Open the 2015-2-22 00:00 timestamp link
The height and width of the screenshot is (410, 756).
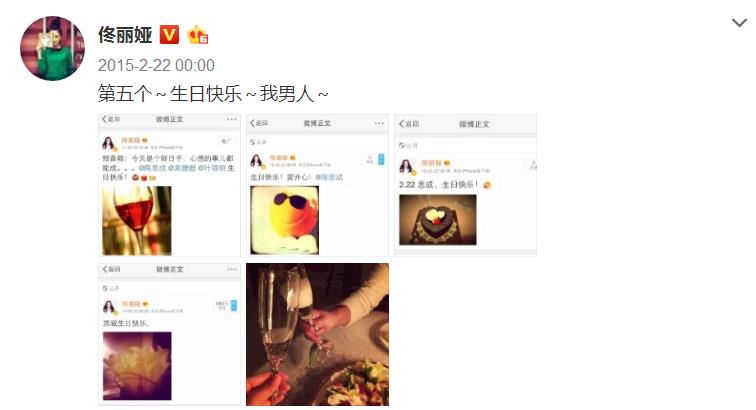coord(156,65)
